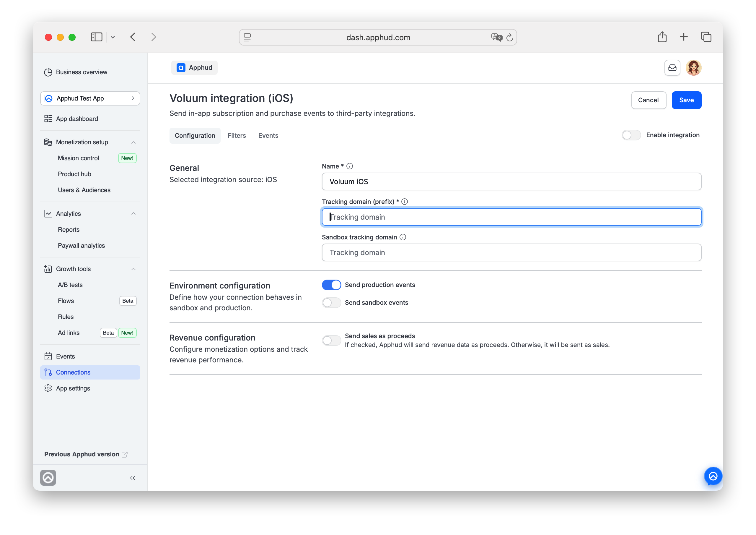Go back with Safari back arrow
The height and width of the screenshot is (535, 756).
coord(133,37)
